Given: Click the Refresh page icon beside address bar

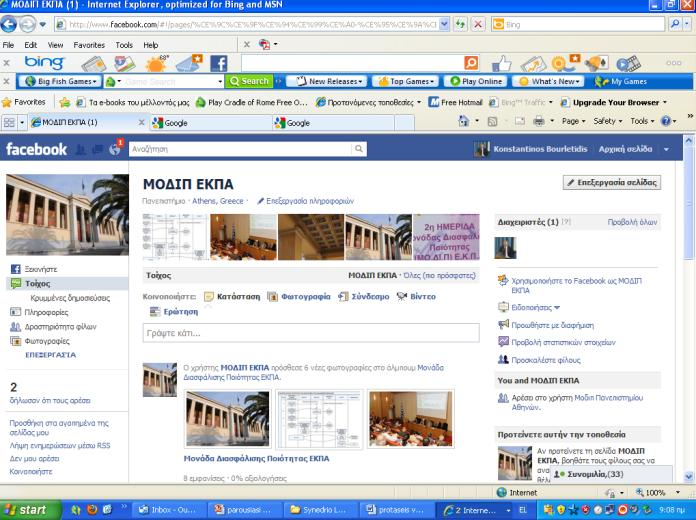Looking at the screenshot, I should click(461, 24).
